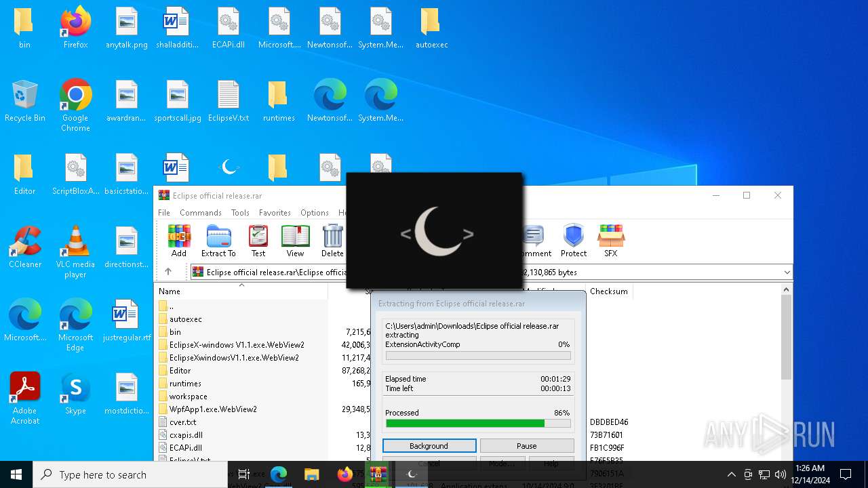Select the parent ".." folder row in WinRAR
The width and height of the screenshot is (868, 488).
pos(171,306)
